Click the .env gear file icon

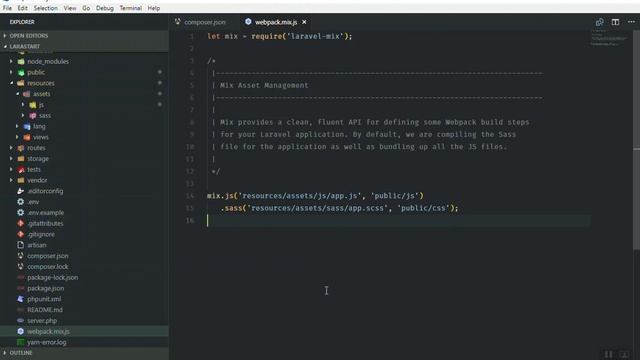click(21, 202)
